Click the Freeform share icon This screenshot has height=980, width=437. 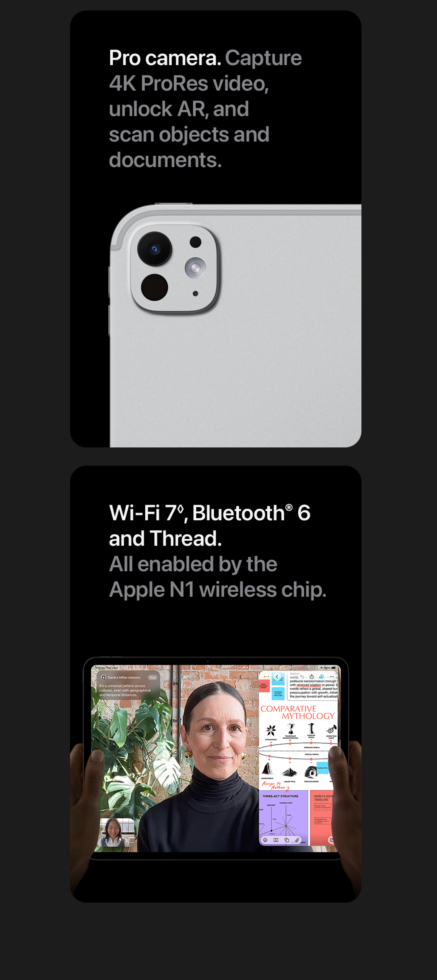312,676
